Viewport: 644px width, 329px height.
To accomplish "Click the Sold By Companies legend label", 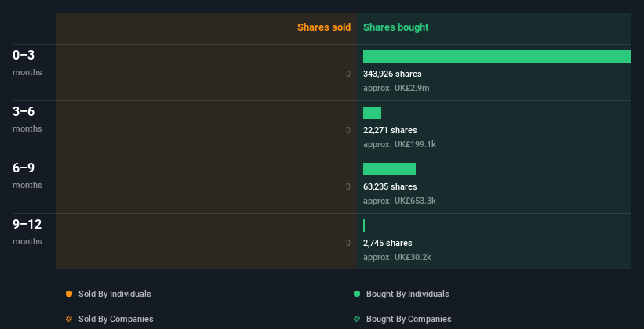I will [116, 319].
